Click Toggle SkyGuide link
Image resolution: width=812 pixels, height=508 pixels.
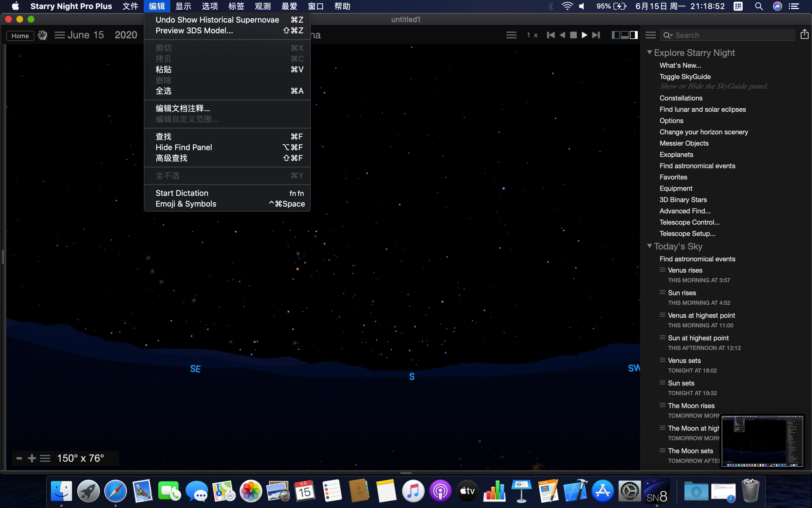tap(685, 76)
